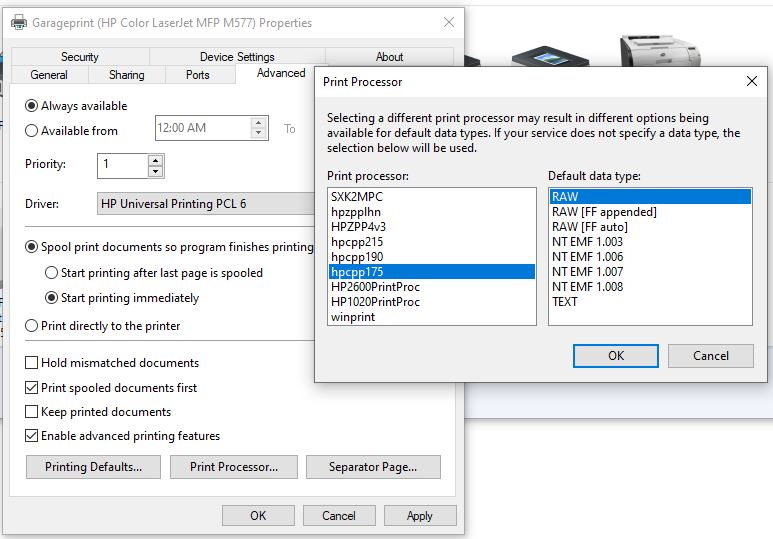Decrease Priority with down spinner arrow
This screenshot has width=773, height=539.
[155, 172]
